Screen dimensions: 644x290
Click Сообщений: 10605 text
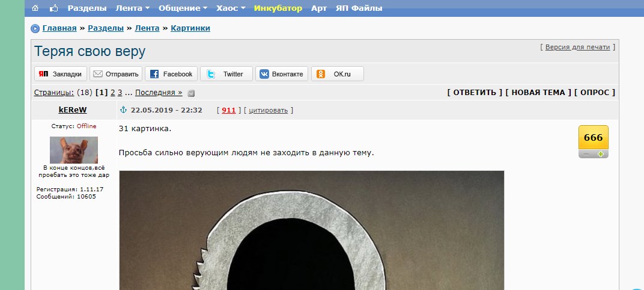(x=66, y=197)
